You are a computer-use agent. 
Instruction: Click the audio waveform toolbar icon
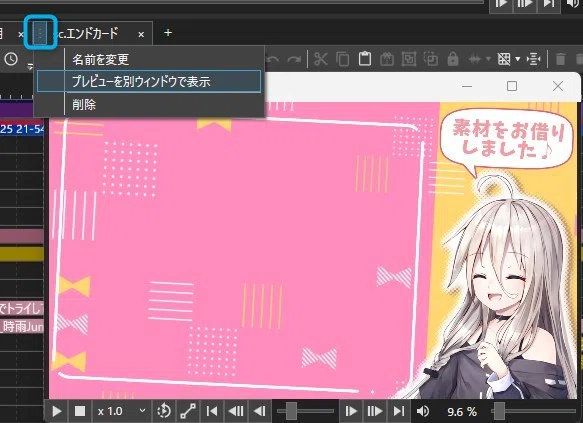point(475,59)
